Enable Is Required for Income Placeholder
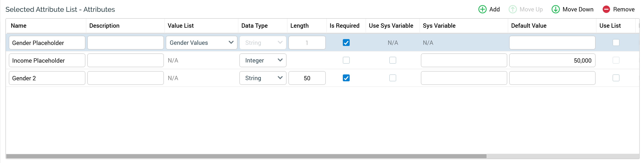This screenshot has width=644, height=163. (x=346, y=60)
